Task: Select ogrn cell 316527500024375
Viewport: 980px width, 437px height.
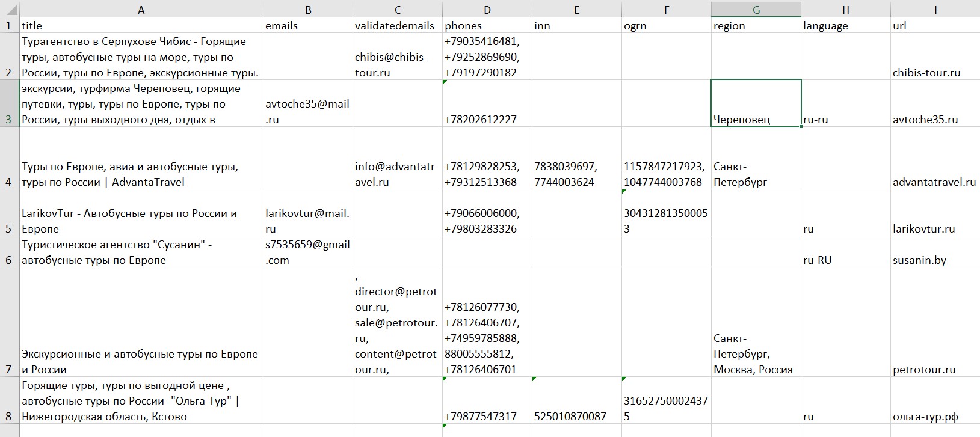Action: [667, 400]
